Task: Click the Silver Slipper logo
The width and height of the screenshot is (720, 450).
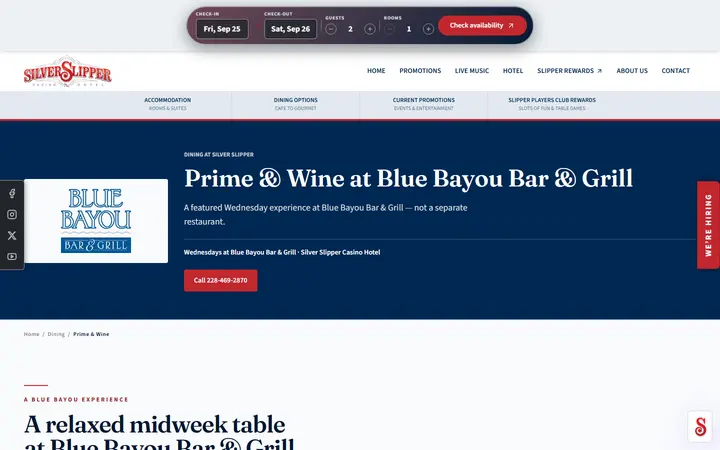Action: (x=68, y=71)
